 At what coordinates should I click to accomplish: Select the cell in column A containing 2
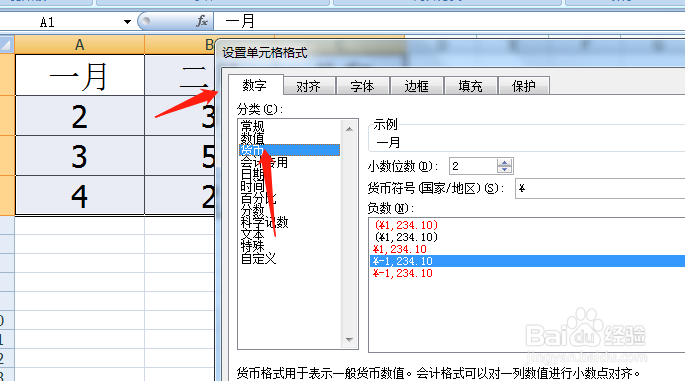(x=80, y=116)
